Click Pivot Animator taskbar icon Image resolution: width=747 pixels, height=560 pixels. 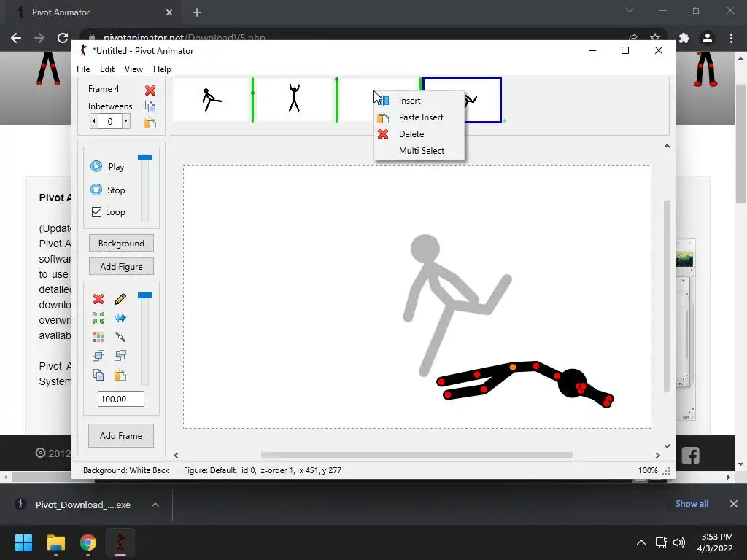[x=120, y=542]
